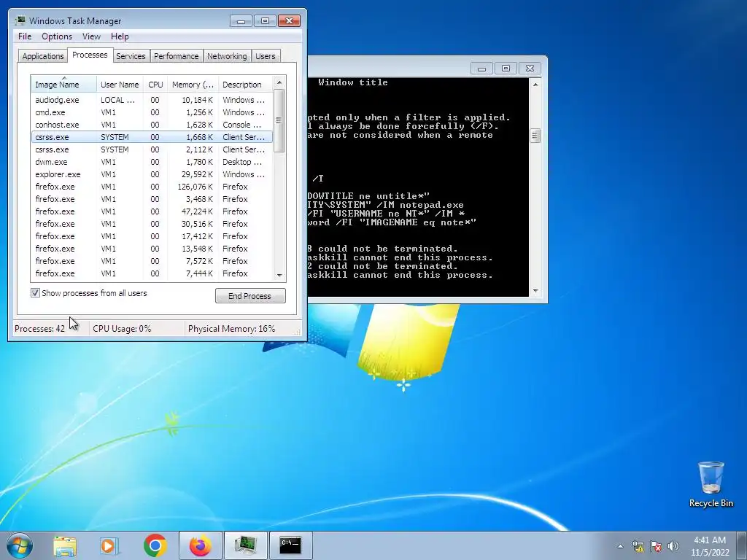Select csrss.exe using 2,112 K memory

coord(152,149)
